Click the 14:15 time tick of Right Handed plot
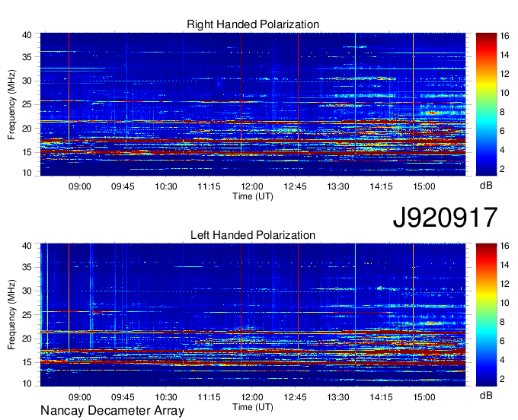The image size is (518, 420). click(381, 186)
